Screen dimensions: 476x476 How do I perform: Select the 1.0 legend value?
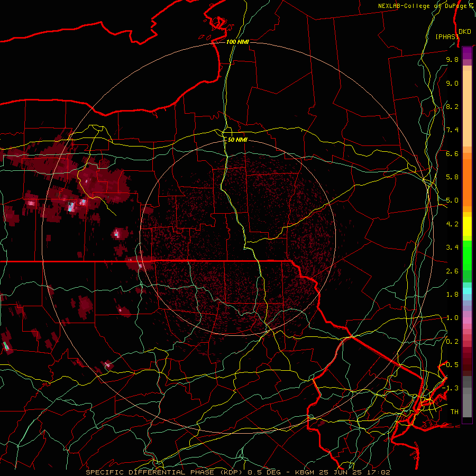[x=452, y=318]
